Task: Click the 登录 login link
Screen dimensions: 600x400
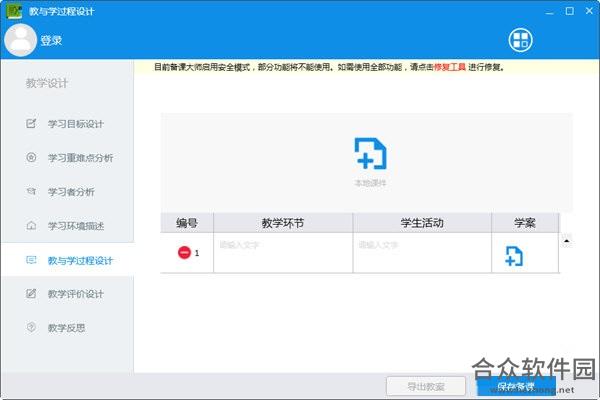Action: [51, 41]
